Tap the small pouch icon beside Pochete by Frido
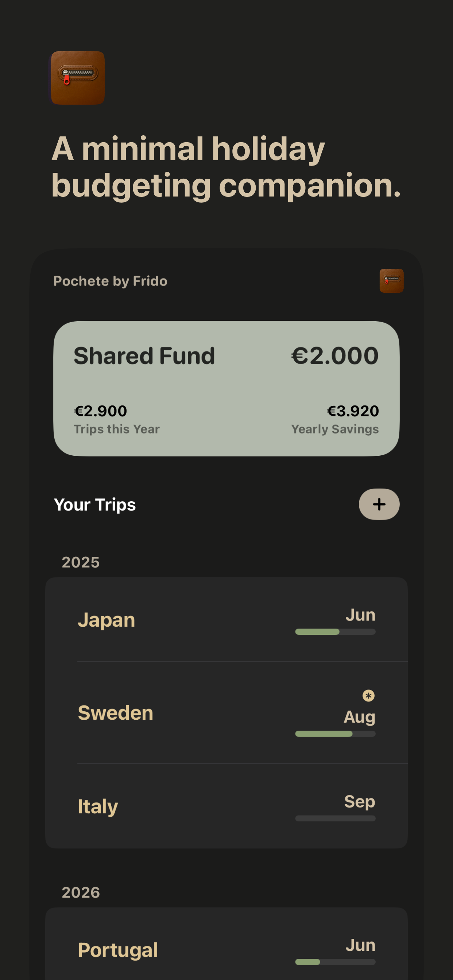 coord(391,281)
